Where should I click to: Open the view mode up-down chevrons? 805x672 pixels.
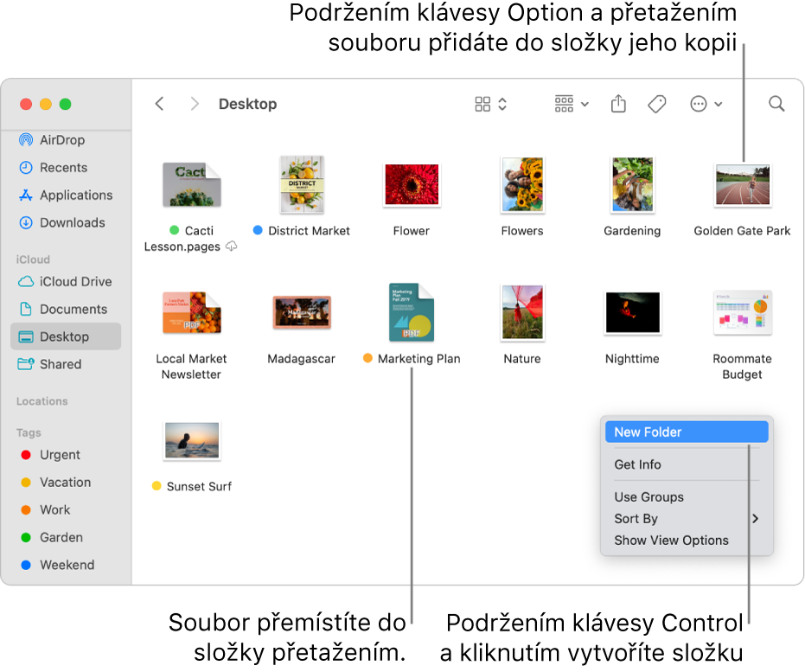[x=502, y=104]
